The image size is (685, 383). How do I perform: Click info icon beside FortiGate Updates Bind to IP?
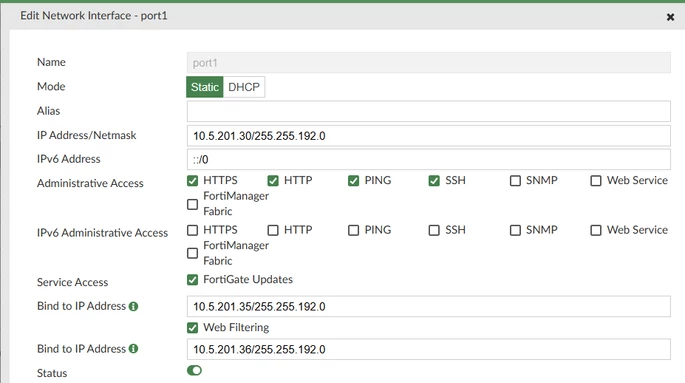point(134,307)
